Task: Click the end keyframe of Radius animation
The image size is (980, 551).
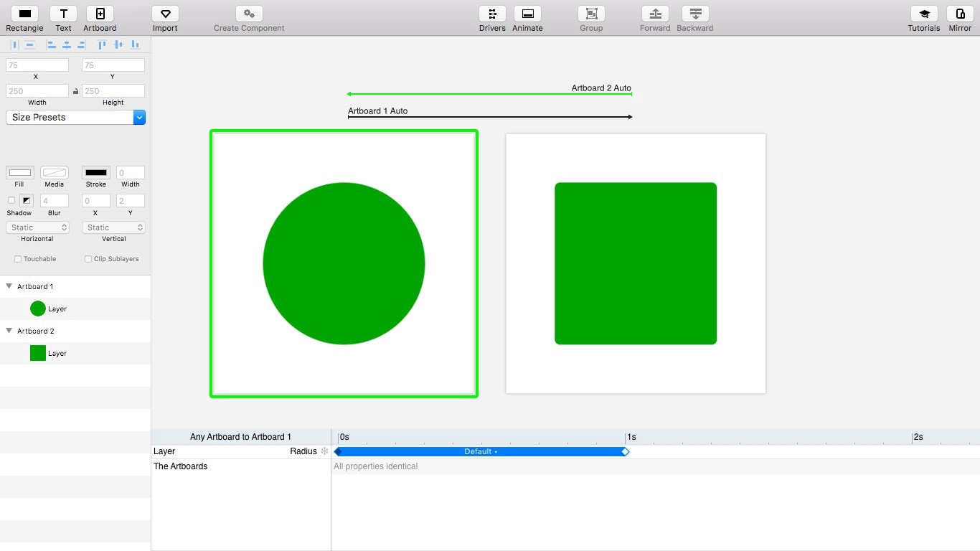Action: pyautogui.click(x=625, y=451)
